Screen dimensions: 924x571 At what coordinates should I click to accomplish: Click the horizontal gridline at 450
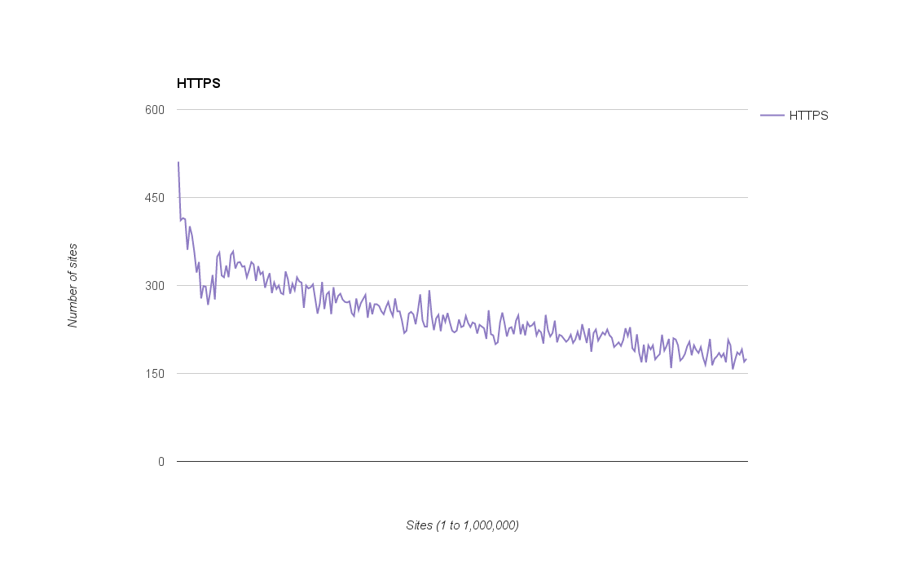pyautogui.click(x=462, y=197)
